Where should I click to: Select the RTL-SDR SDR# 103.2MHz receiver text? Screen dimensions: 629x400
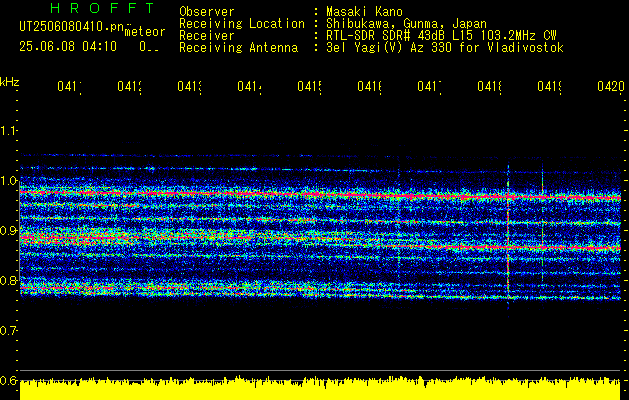[x=441, y=36]
